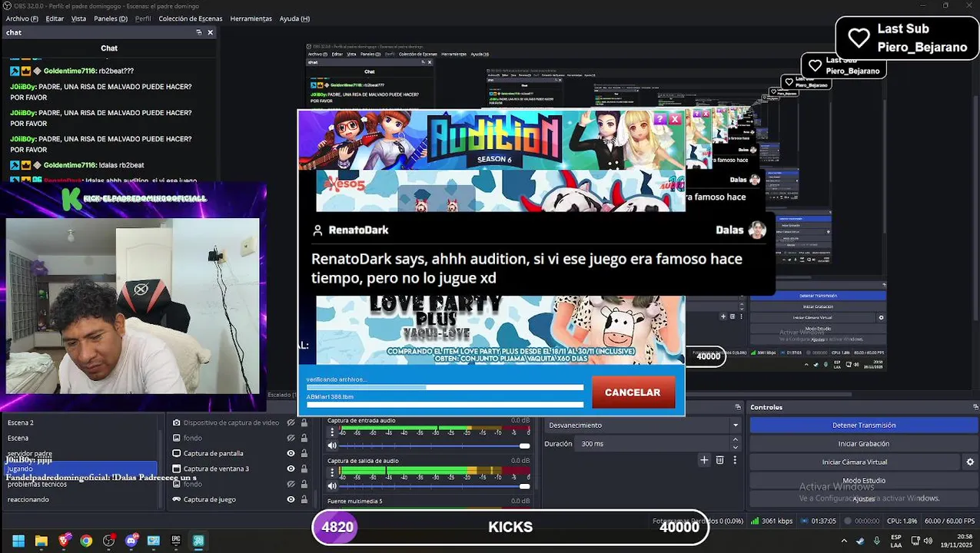Delete the scene transition with trash icon

719,460
